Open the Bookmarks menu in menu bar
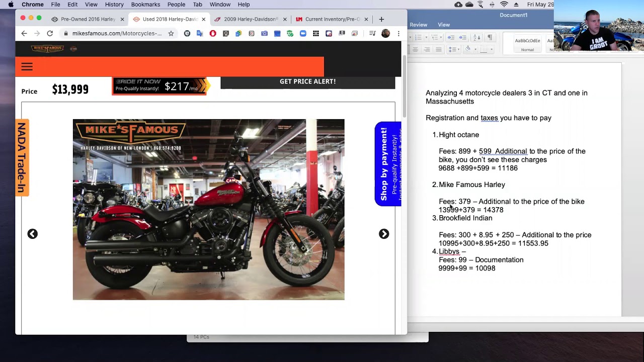Image resolution: width=644 pixels, height=362 pixels. click(145, 5)
